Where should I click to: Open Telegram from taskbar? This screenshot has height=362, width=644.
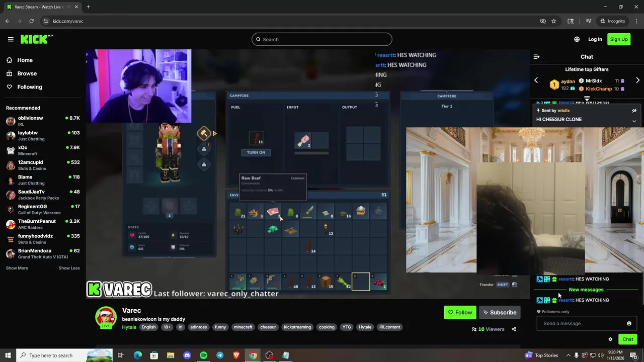coord(220,355)
